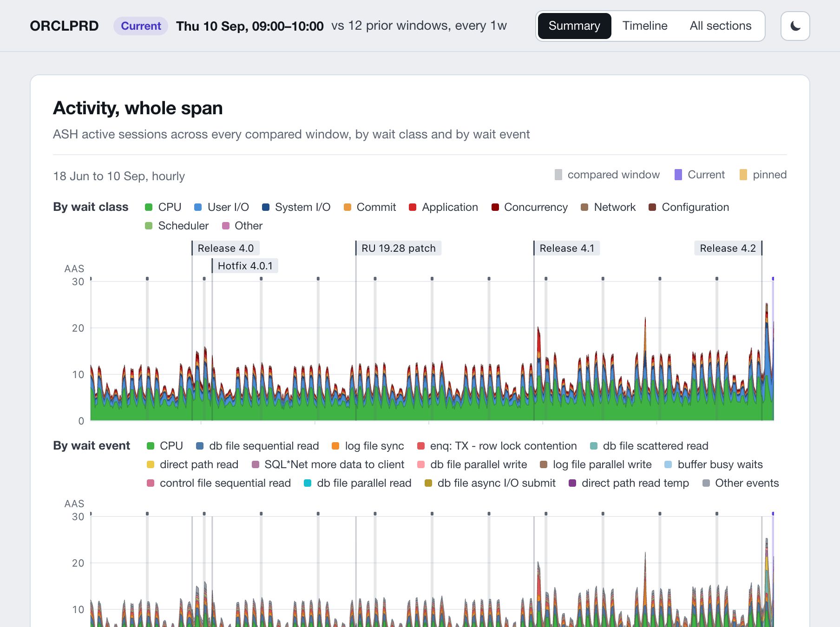Select the Release 4.1 marker label

click(567, 248)
